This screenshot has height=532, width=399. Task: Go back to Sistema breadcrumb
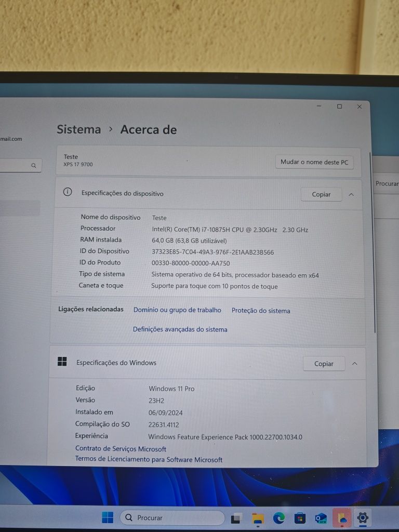point(79,129)
